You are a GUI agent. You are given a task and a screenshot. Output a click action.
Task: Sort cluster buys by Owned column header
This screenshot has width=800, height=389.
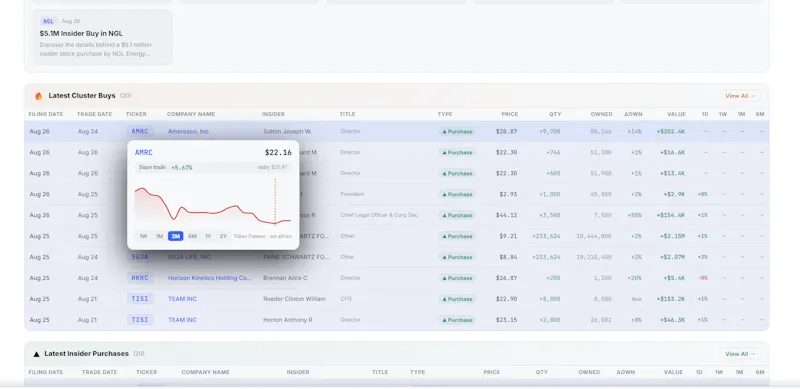pos(602,114)
